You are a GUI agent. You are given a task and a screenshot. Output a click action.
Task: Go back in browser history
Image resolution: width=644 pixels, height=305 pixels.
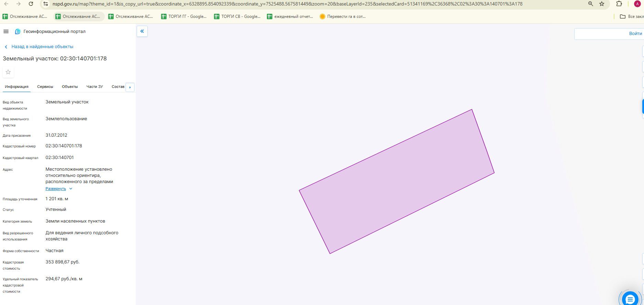6,4
